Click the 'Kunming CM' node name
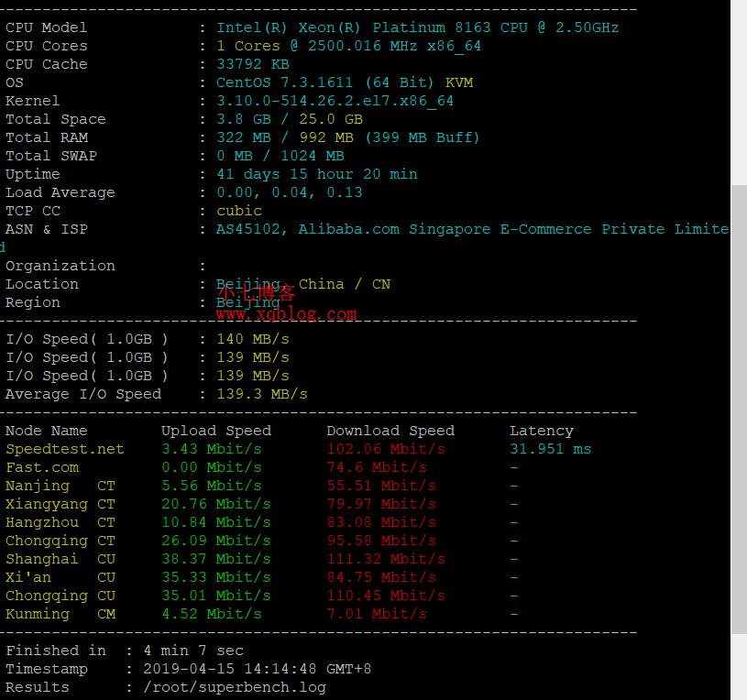The height and width of the screenshot is (700, 747). pyautogui.click(x=60, y=614)
